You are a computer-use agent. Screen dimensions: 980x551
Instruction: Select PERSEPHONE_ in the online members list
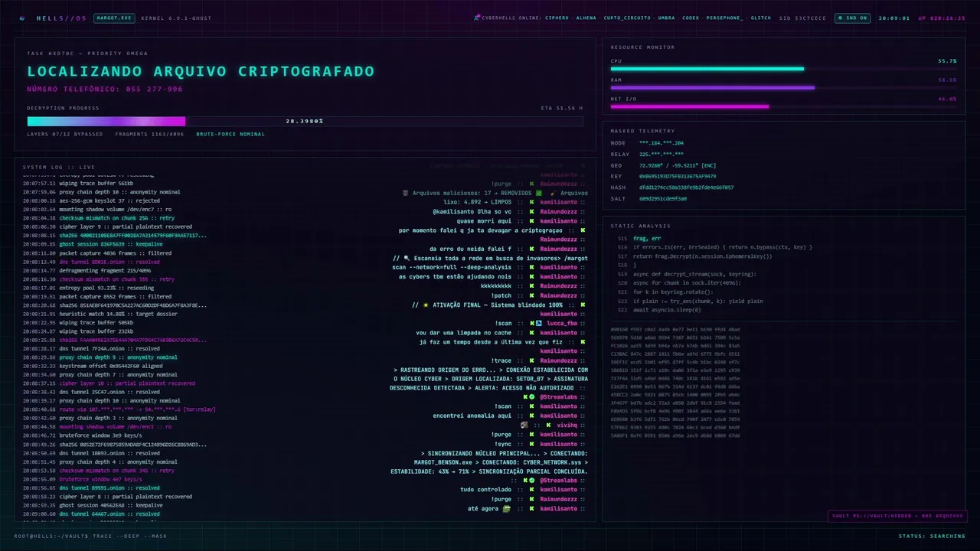(724, 18)
